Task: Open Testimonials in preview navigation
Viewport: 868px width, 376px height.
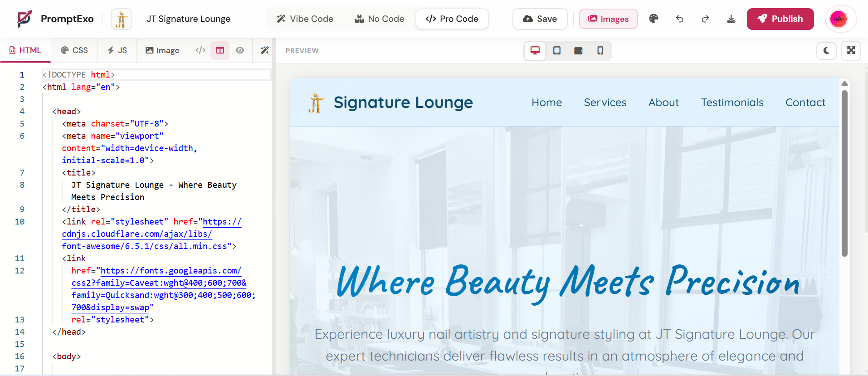Action: [732, 103]
